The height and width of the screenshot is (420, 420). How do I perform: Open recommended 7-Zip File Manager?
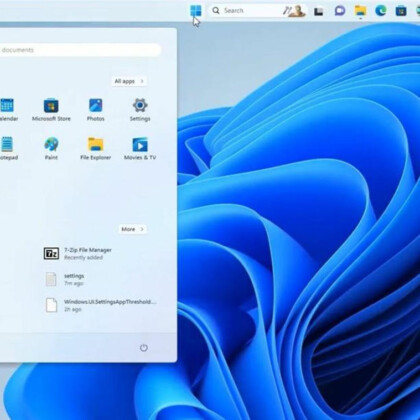(78, 253)
